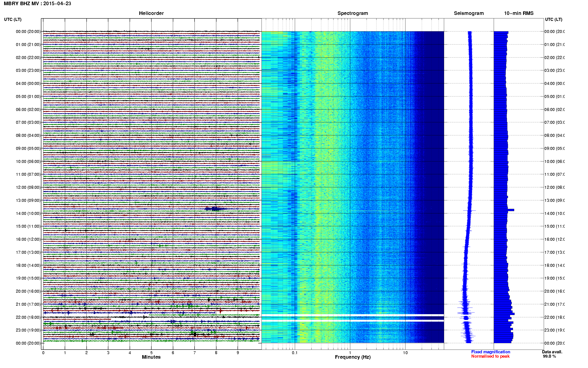Click the '10' frequency axis tick
Screen dimensions: 588x368
click(405, 353)
